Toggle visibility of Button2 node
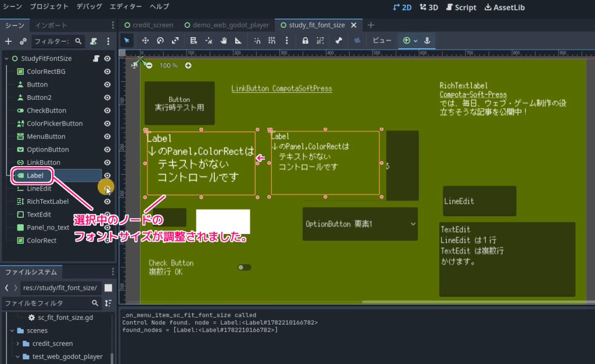The image size is (595, 364). (x=107, y=98)
